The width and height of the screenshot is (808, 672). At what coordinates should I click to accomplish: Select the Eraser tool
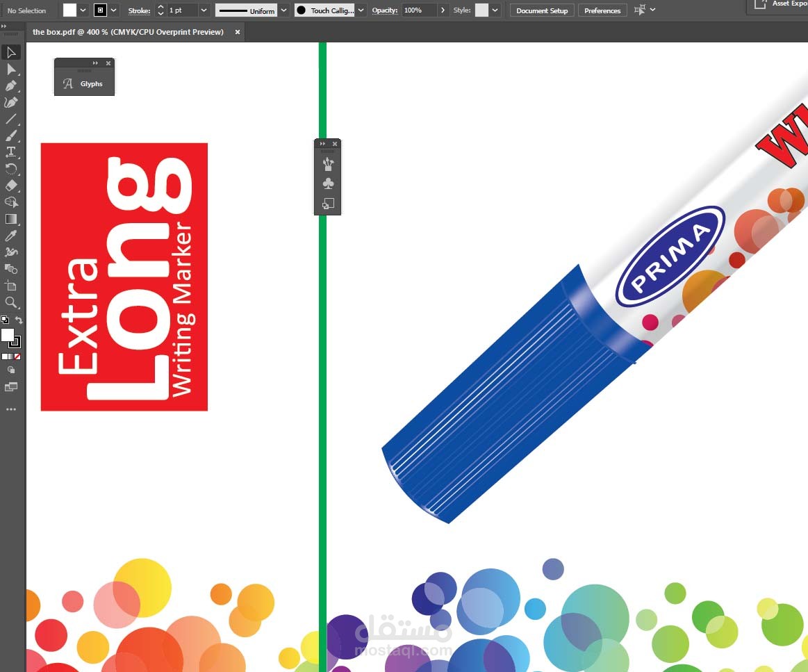(11, 186)
